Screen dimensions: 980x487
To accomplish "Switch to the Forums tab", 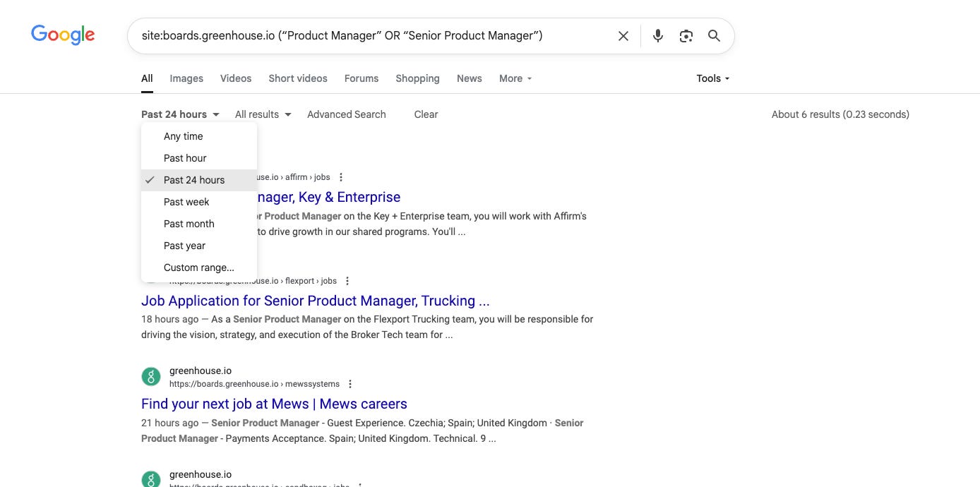I will (361, 78).
